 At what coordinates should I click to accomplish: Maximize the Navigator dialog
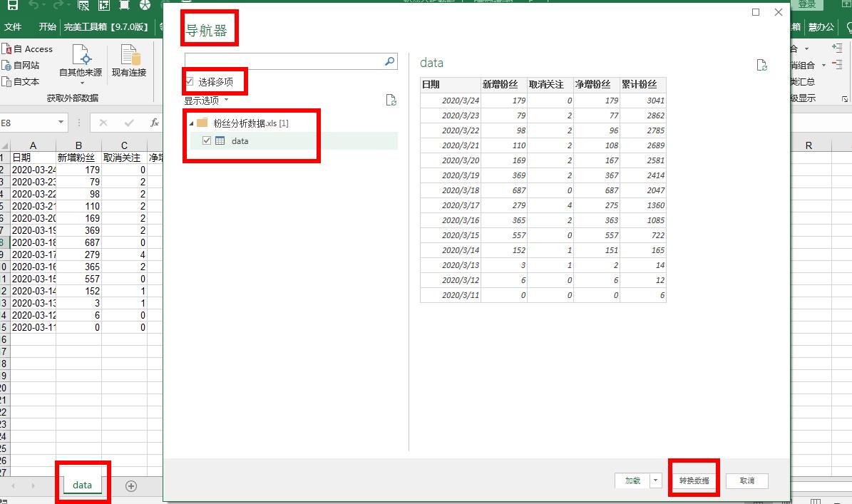tap(755, 12)
